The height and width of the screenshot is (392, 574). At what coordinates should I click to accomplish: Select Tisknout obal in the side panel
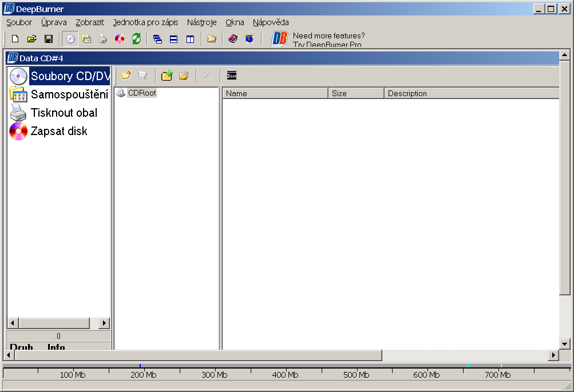tap(53, 113)
